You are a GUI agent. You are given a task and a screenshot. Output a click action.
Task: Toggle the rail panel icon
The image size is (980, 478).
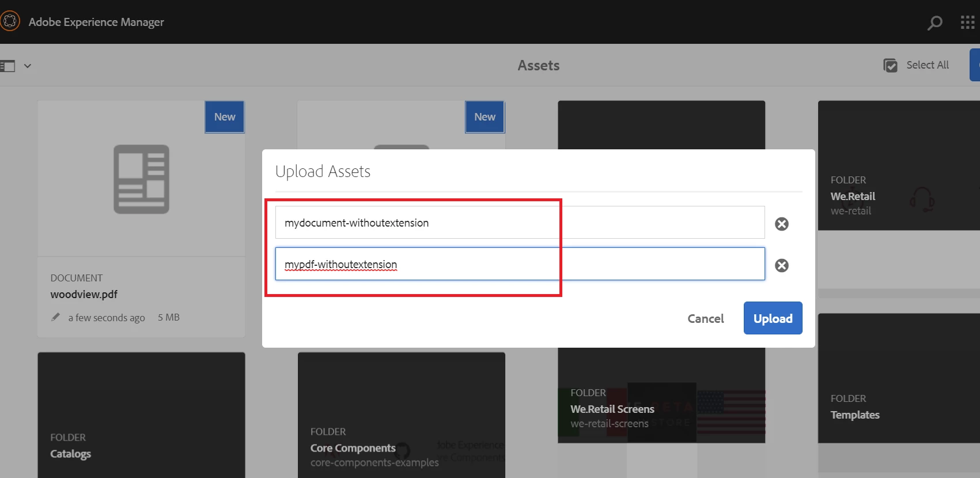[x=7, y=66]
